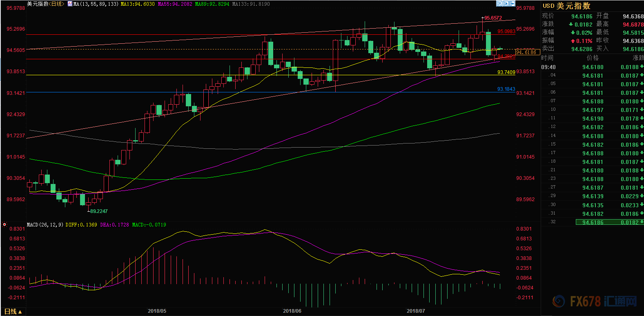Click the green MACD:-0.0719 readout
Screen dimensions: 644x316
[149, 224]
